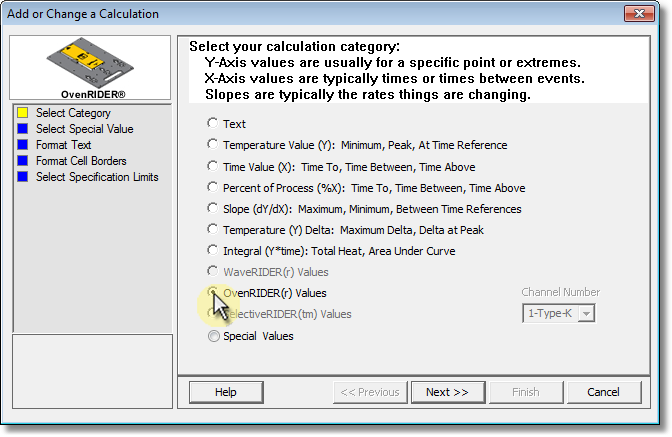This screenshot has height=437, width=672.
Task: Open the Format Text step
Action: pyautogui.click(x=63, y=145)
